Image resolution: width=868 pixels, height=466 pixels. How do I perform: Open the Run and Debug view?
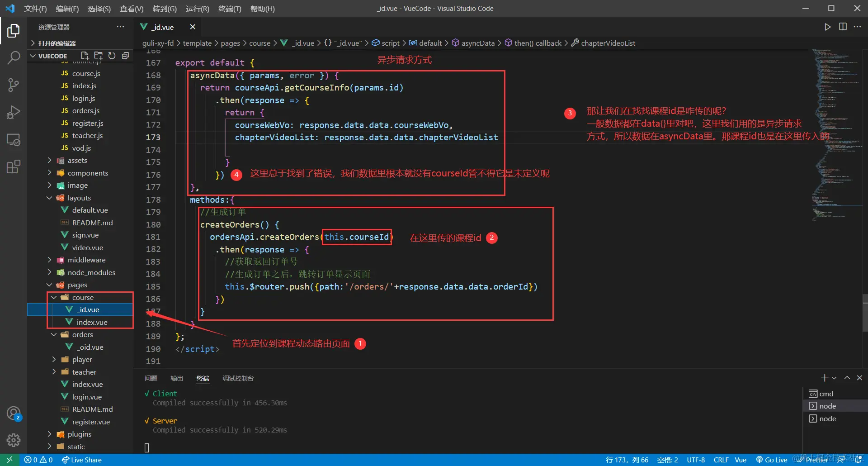pyautogui.click(x=14, y=112)
